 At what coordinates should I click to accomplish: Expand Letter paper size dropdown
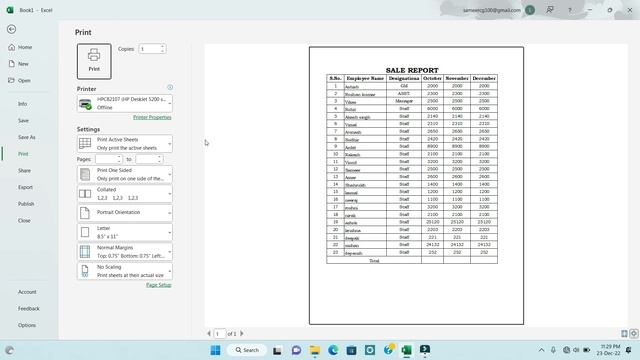tap(124, 232)
